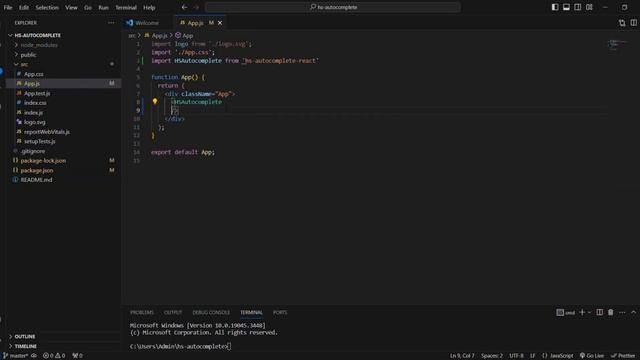Open Explorer more actions ellipsis
Viewport: 640px width, 360px height.
tap(111, 23)
